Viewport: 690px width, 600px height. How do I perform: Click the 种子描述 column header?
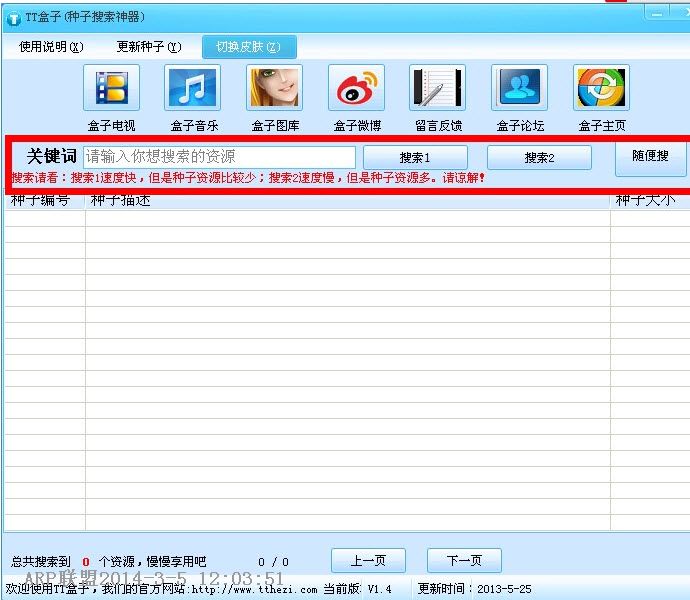pos(348,201)
